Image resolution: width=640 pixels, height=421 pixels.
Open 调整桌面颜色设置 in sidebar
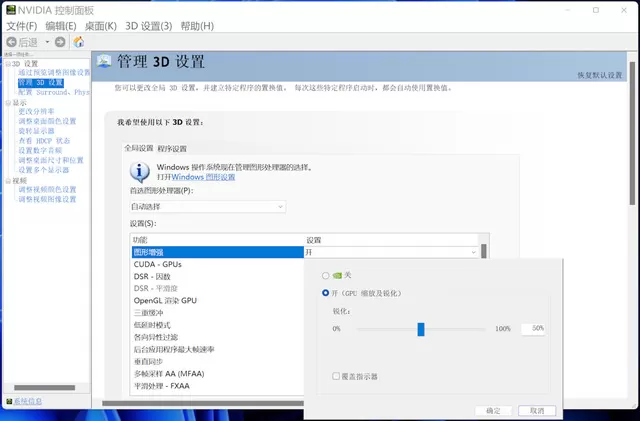point(47,121)
